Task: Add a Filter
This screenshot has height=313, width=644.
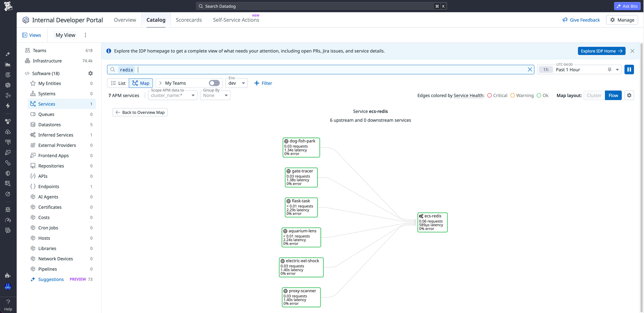Action: 263,83
